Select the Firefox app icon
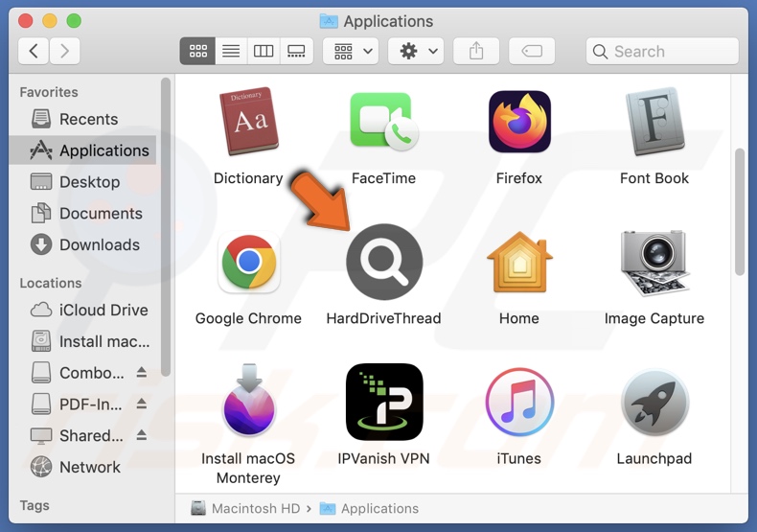Viewport: 757px width, 532px height. click(519, 122)
